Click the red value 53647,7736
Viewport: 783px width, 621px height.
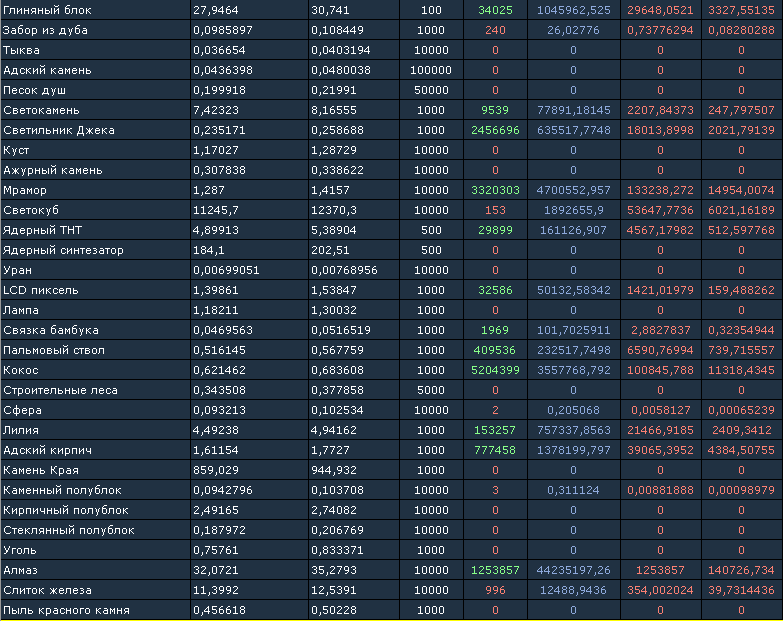click(x=658, y=210)
